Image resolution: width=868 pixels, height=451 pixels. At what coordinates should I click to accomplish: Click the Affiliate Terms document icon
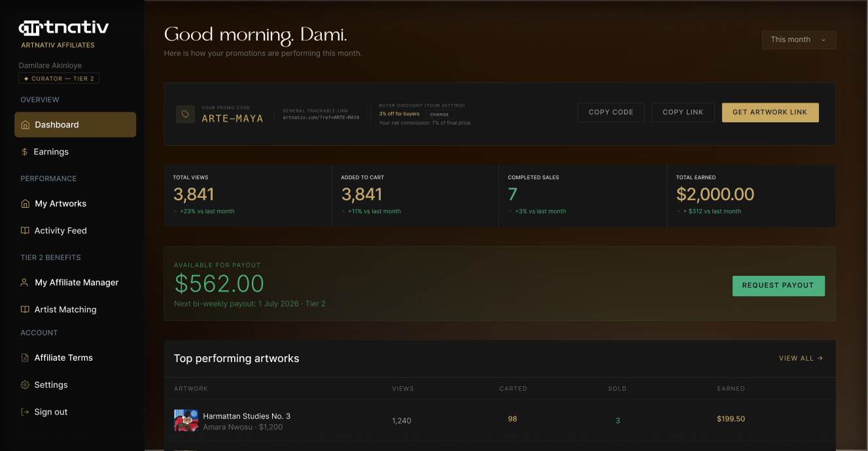tap(26, 358)
